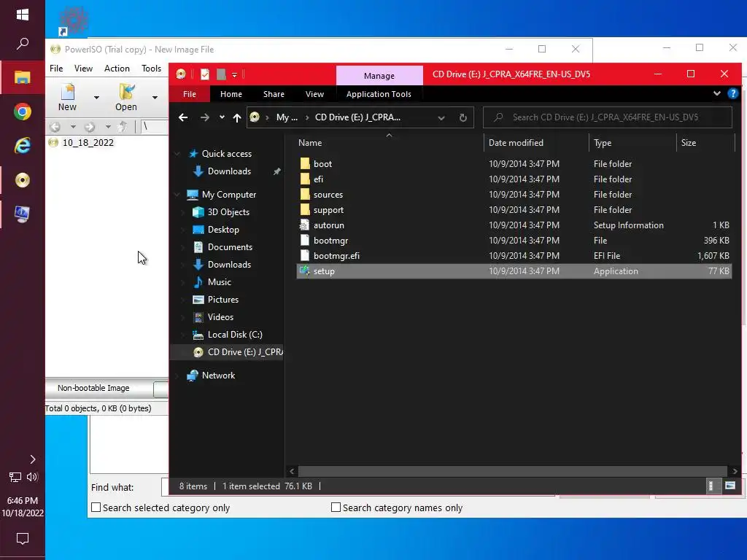The height and width of the screenshot is (560, 747).
Task: Open the New button dropdown arrow
Action: pos(96,98)
